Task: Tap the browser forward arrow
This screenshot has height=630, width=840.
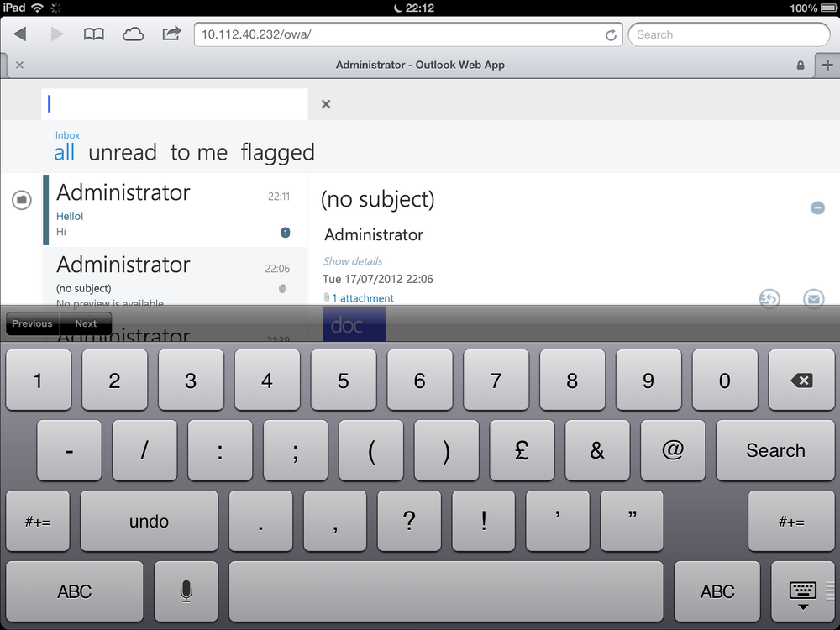Action: pos(57,34)
